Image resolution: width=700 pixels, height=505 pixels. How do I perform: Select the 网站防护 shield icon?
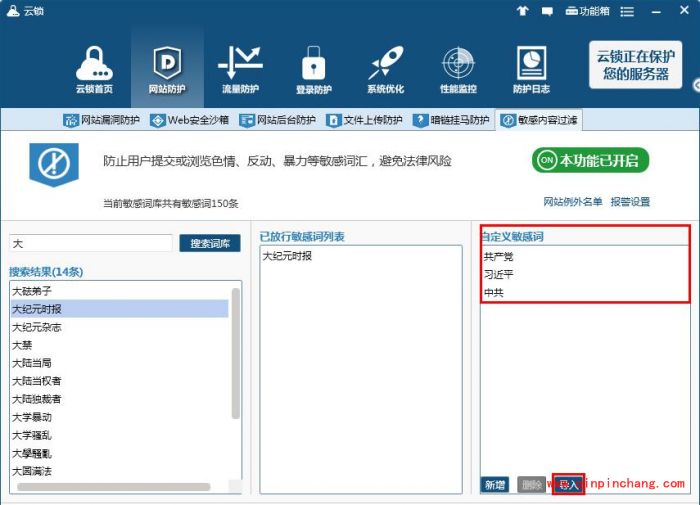click(167, 70)
